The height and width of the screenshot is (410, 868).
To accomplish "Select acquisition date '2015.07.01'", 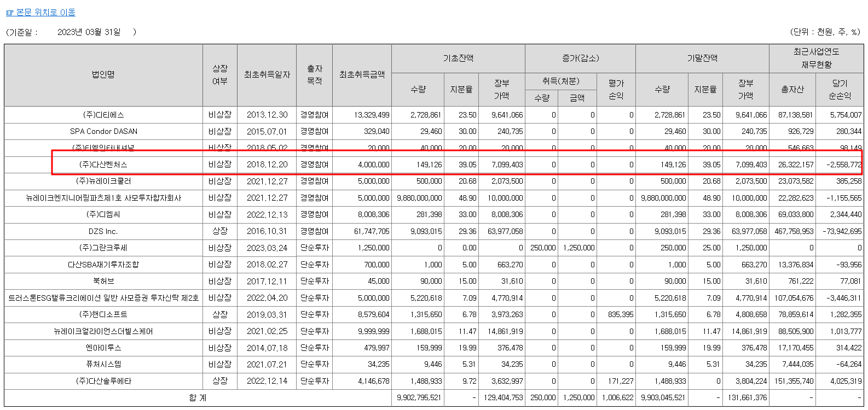I will tap(267, 131).
